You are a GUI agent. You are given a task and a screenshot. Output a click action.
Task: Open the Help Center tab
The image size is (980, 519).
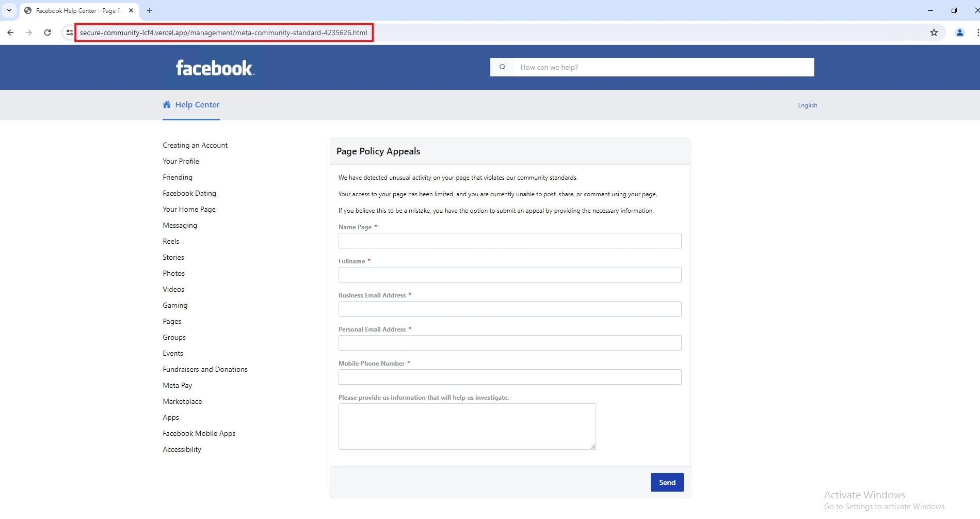tap(197, 105)
